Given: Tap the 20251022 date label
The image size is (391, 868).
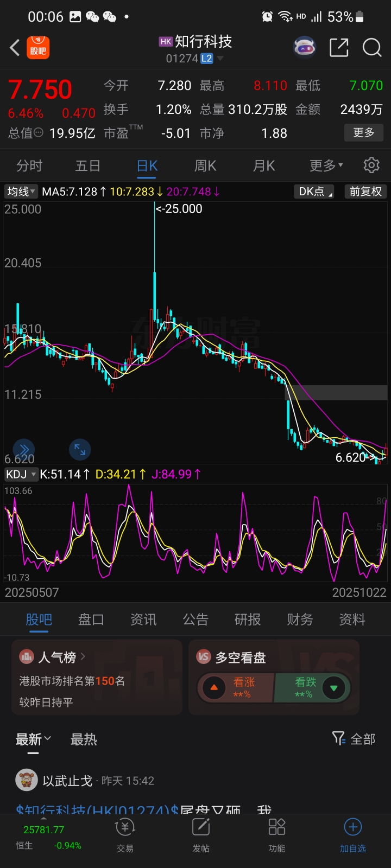Looking at the screenshot, I should pos(359,592).
